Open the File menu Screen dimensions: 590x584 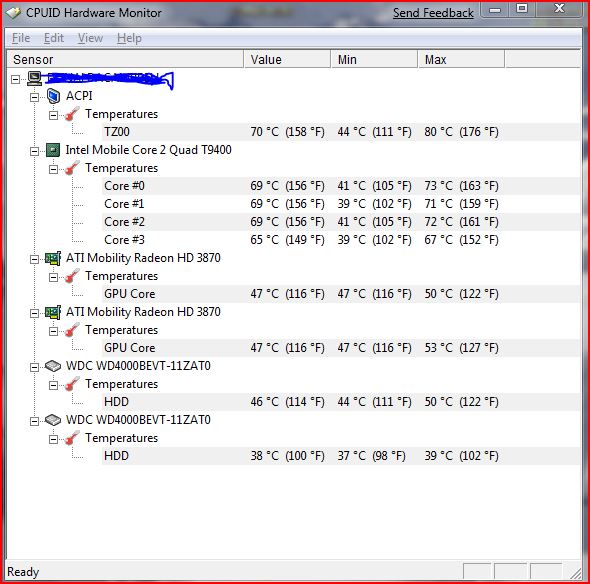click(21, 38)
